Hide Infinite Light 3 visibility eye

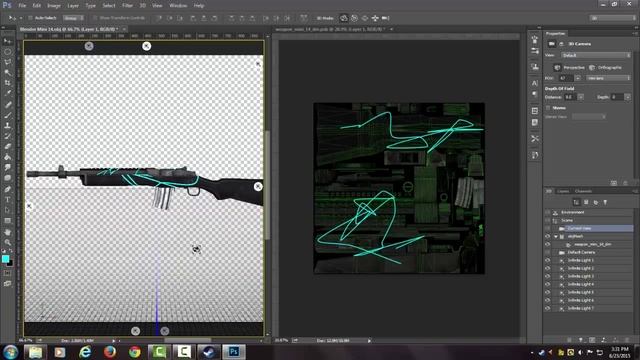547,276
